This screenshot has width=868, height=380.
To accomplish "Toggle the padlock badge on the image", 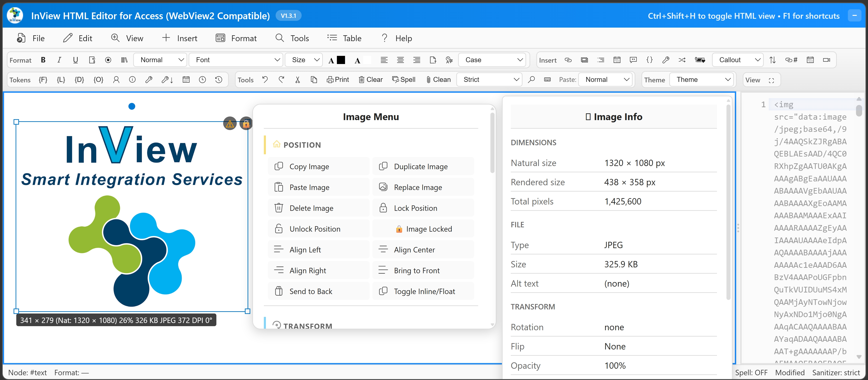I will coord(246,124).
